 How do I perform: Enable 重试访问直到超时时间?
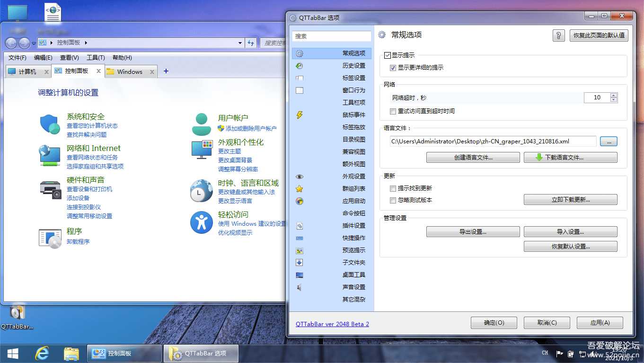coord(393,111)
